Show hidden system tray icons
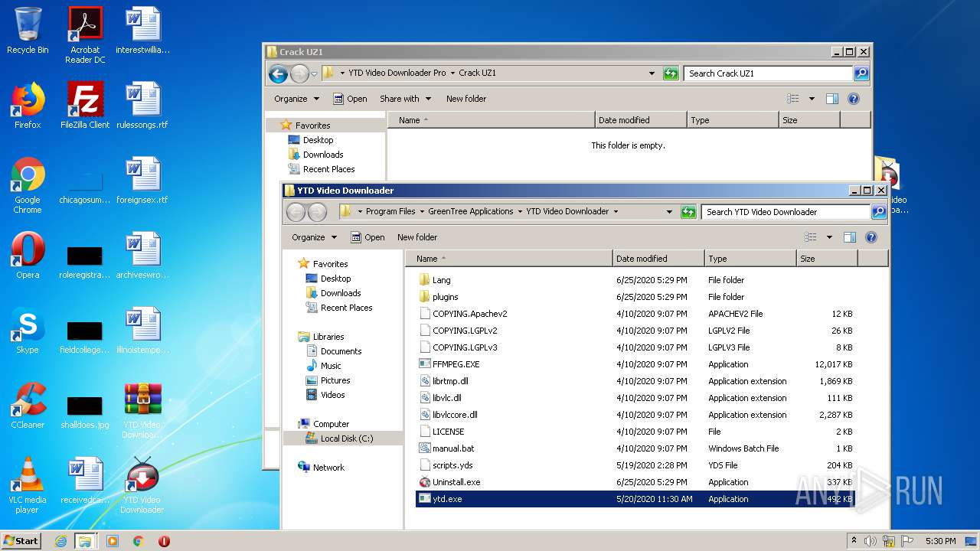 click(854, 541)
